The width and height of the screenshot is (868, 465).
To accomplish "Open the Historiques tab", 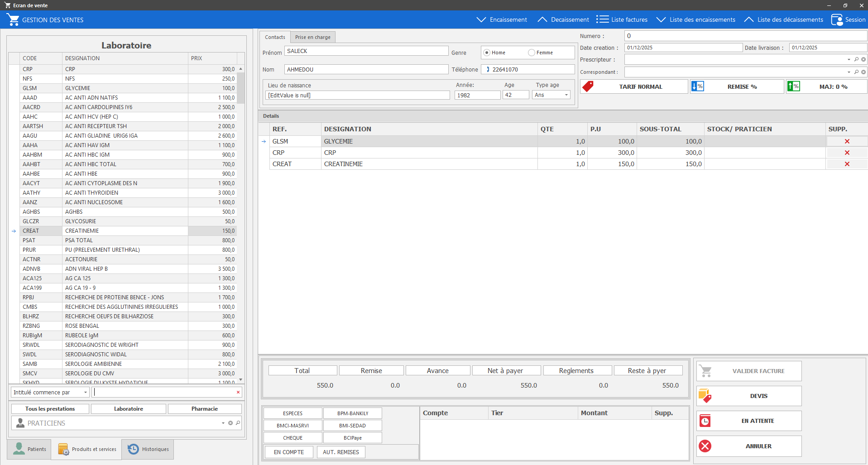I will click(x=148, y=449).
